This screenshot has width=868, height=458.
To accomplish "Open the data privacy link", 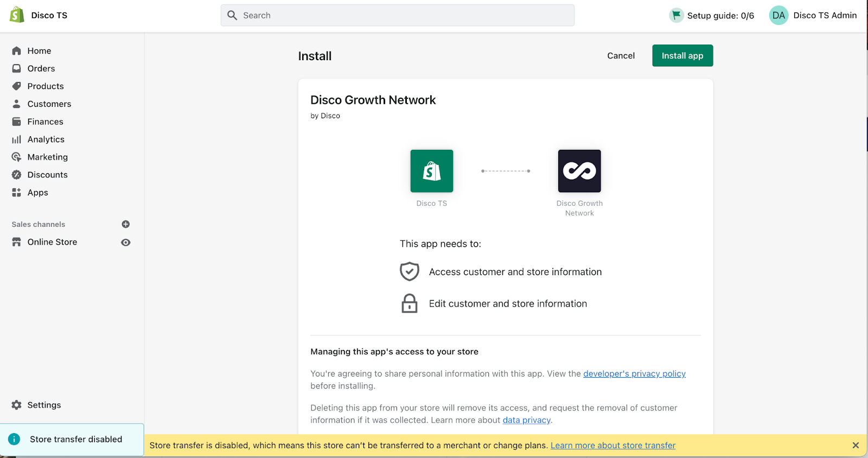I will [x=526, y=420].
